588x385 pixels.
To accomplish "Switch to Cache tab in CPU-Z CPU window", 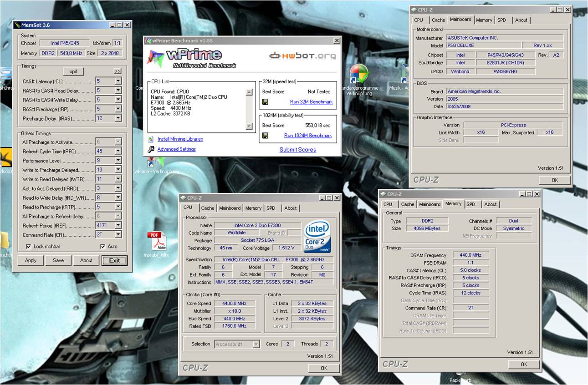I will (208, 208).
